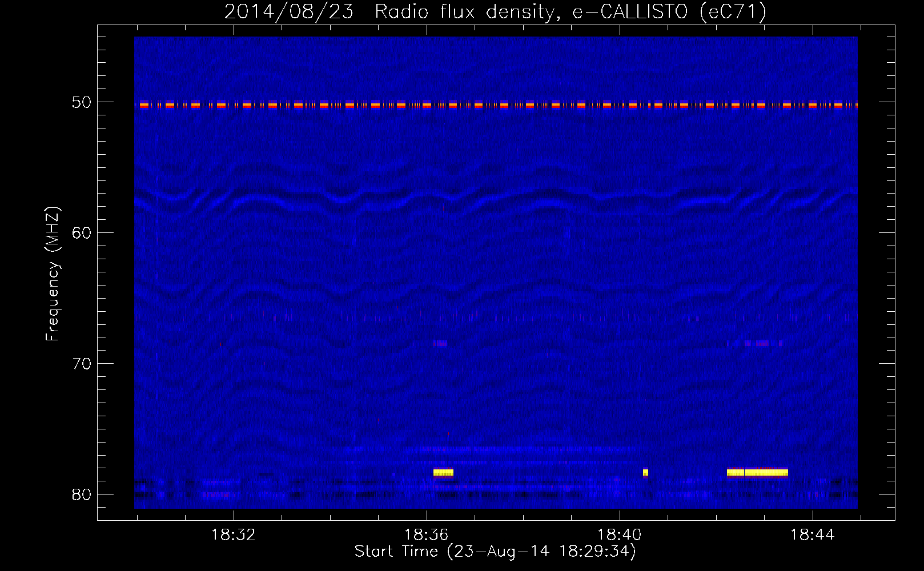
Task: Click the 80 frequency tick label
Action: 82,494
